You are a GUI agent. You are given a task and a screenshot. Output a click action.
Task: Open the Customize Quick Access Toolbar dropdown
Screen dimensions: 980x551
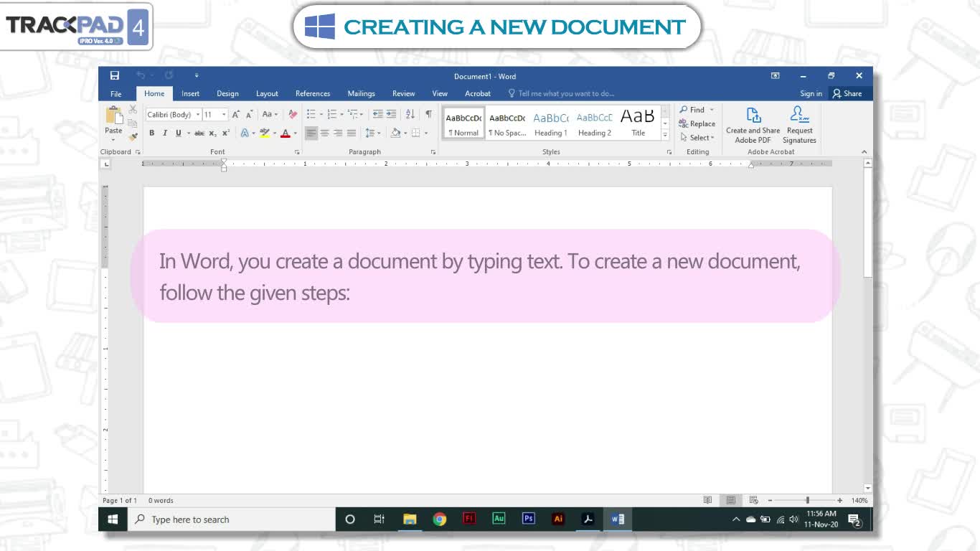tap(197, 76)
